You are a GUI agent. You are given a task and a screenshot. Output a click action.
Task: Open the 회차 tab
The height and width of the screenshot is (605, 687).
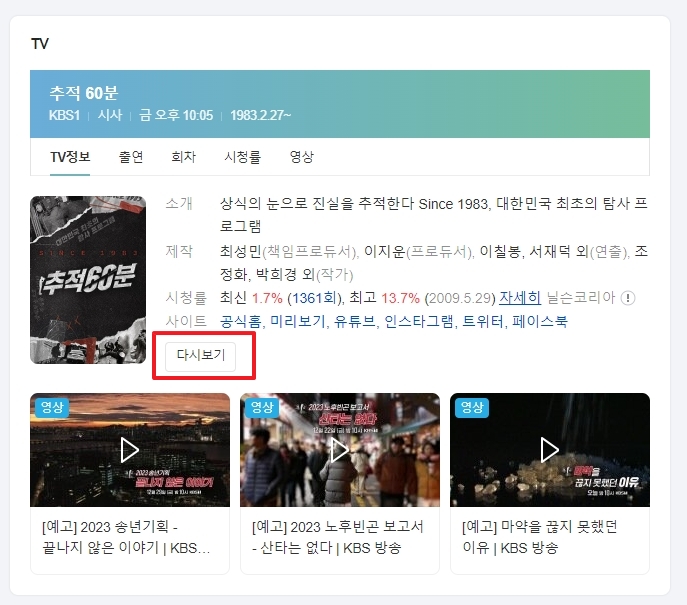[x=183, y=157]
